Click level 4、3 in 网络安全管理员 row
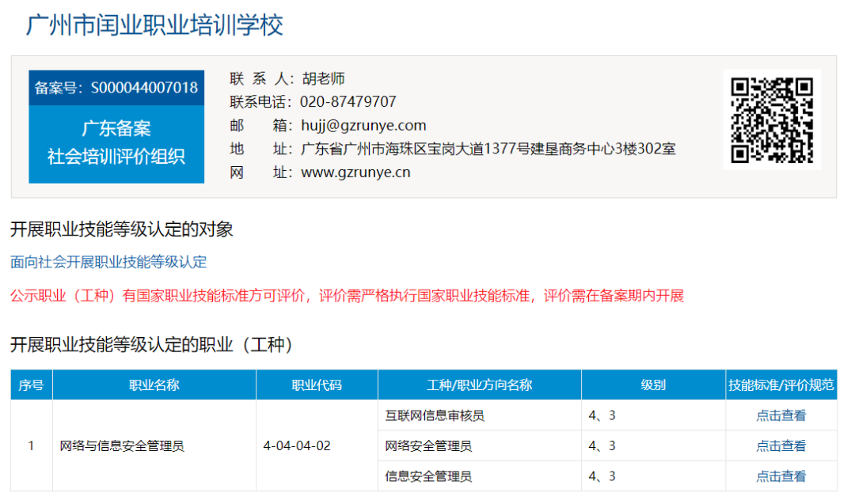 602,446
